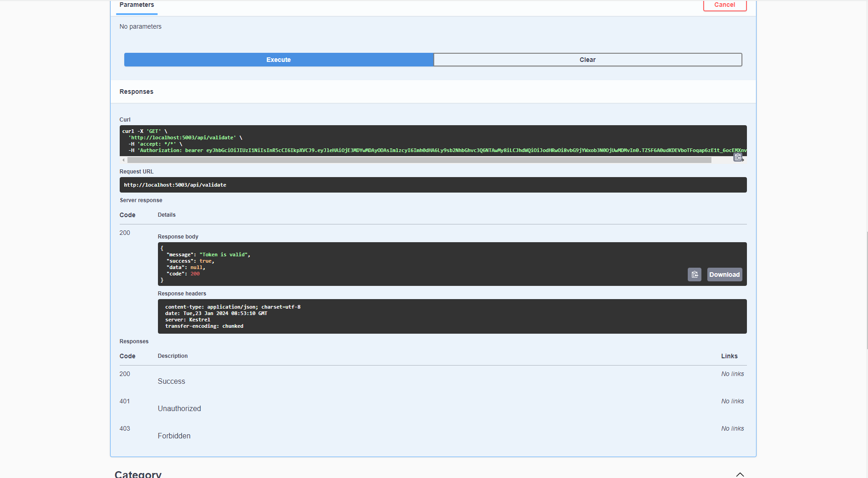Click the "success": true line in response

tap(190, 261)
